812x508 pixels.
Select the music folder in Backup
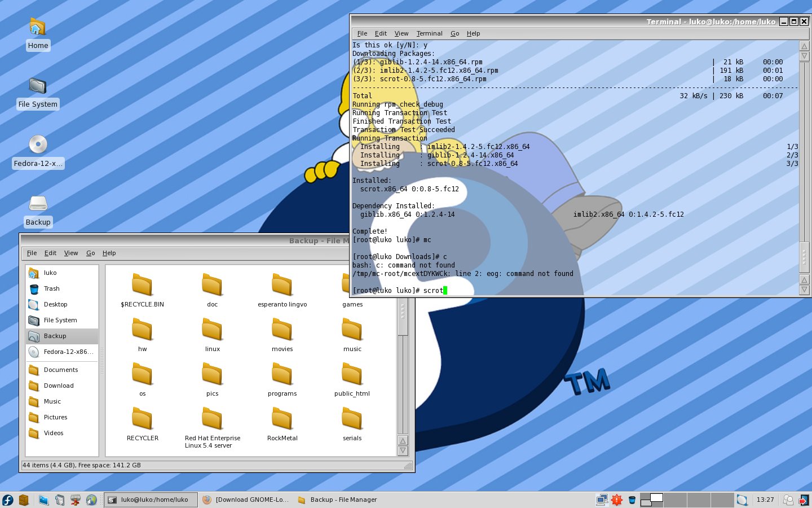[352, 335]
